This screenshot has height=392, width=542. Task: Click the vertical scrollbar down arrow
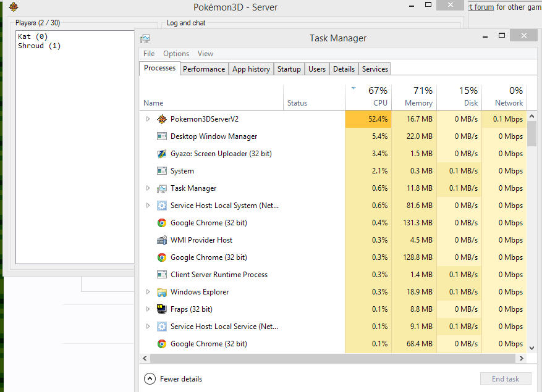[531, 348]
